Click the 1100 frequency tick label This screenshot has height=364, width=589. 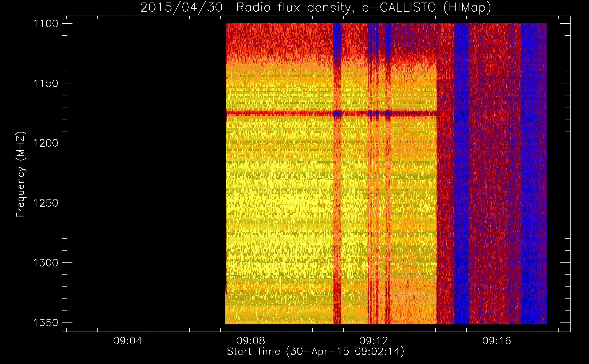[46, 24]
